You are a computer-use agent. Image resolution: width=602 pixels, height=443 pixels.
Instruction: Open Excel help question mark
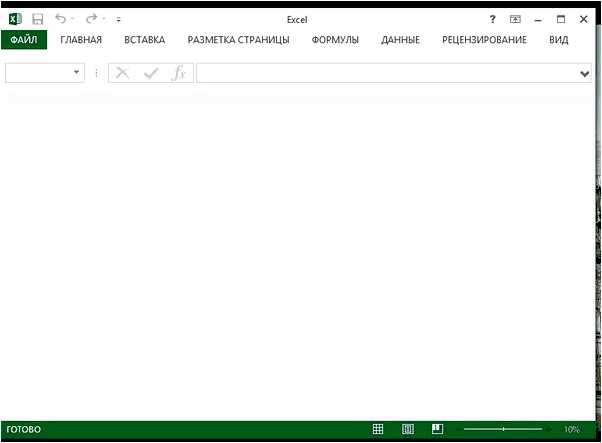tap(492, 19)
